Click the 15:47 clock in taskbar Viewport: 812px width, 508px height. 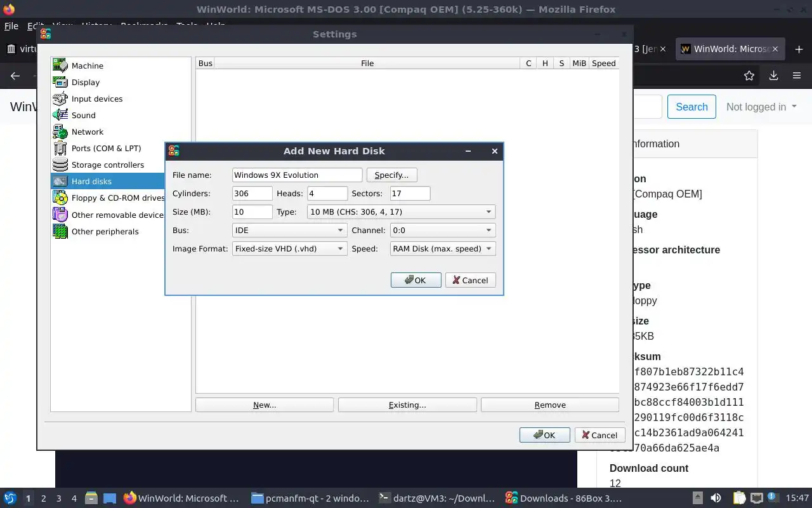(x=797, y=498)
